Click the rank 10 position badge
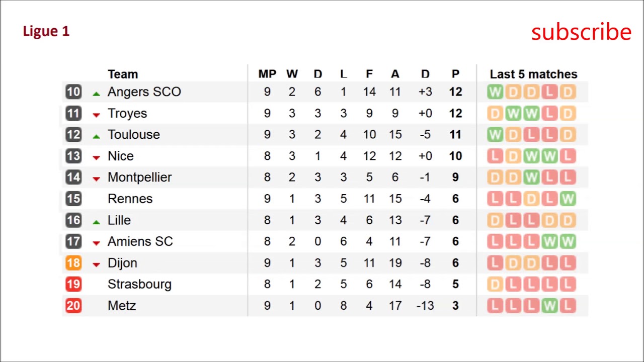 tap(73, 92)
